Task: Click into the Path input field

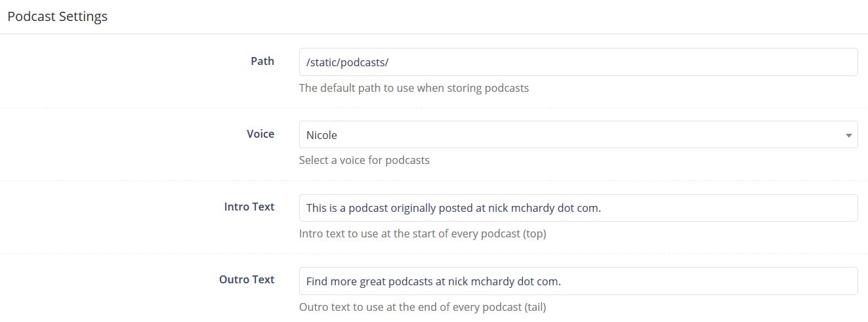Action: [x=578, y=62]
